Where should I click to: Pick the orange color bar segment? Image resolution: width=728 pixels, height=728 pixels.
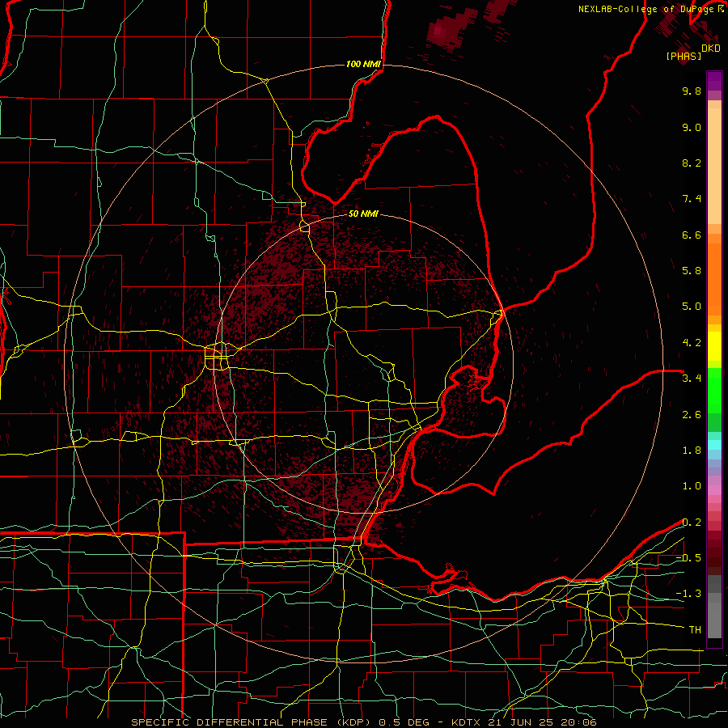[x=714, y=278]
